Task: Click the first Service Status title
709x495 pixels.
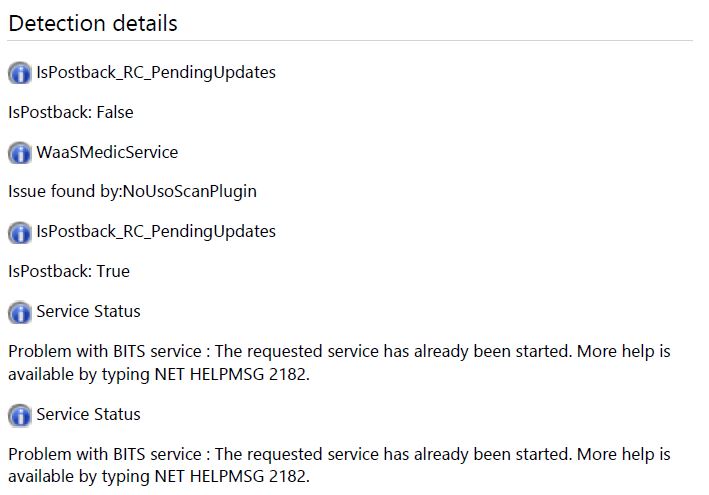Action: [88, 311]
